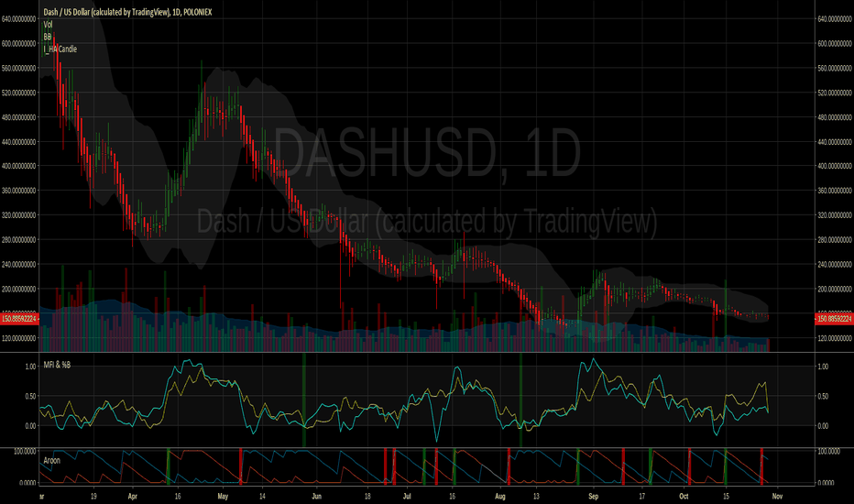Screen dimensions: 854x504
Task: Click the Oct label on the time axis
Action: point(684,497)
